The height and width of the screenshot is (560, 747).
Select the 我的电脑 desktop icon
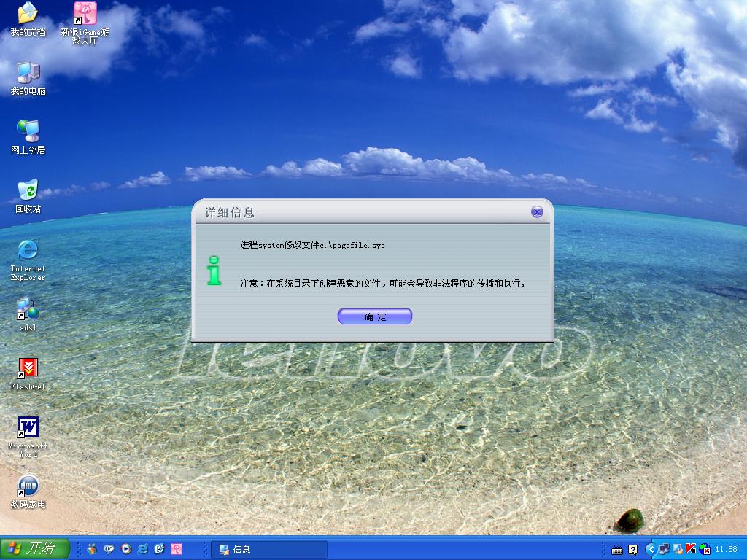28,79
